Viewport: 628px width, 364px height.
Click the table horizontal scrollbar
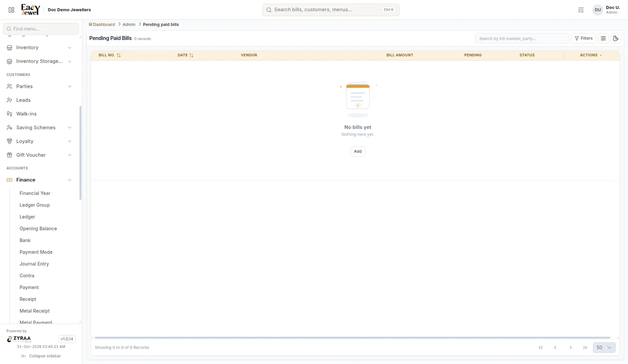pyautogui.click(x=352, y=338)
